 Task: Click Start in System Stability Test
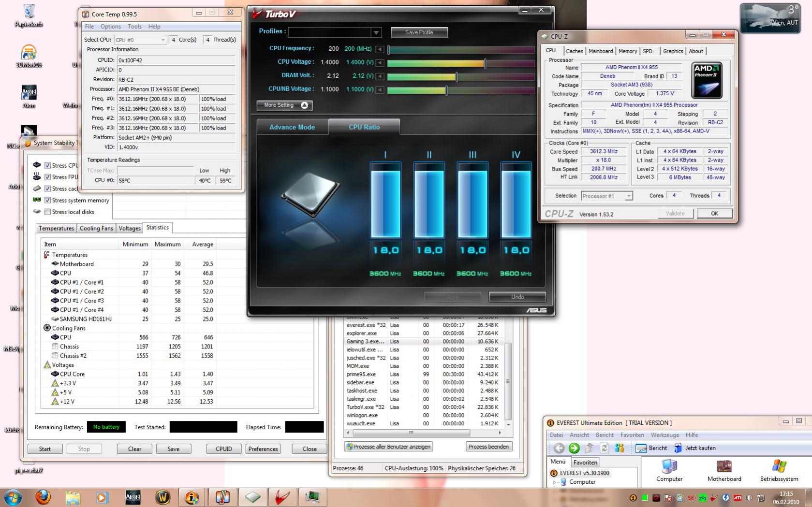[x=45, y=449]
